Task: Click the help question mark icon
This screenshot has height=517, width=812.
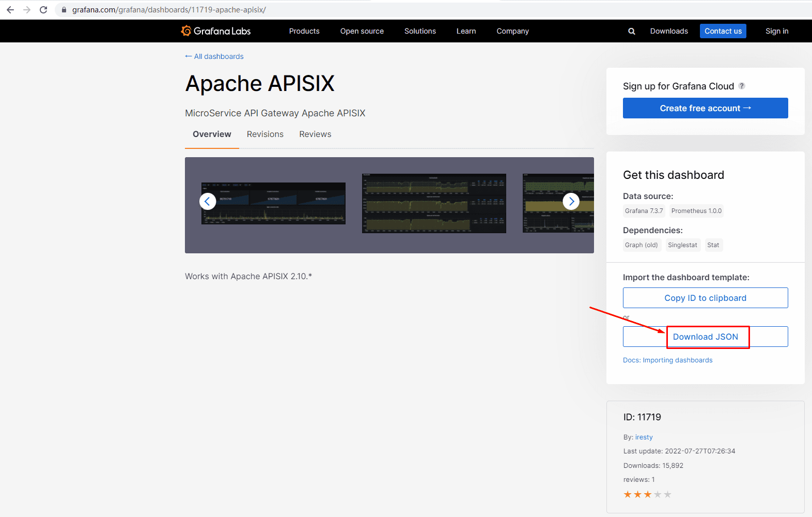Action: 742,86
